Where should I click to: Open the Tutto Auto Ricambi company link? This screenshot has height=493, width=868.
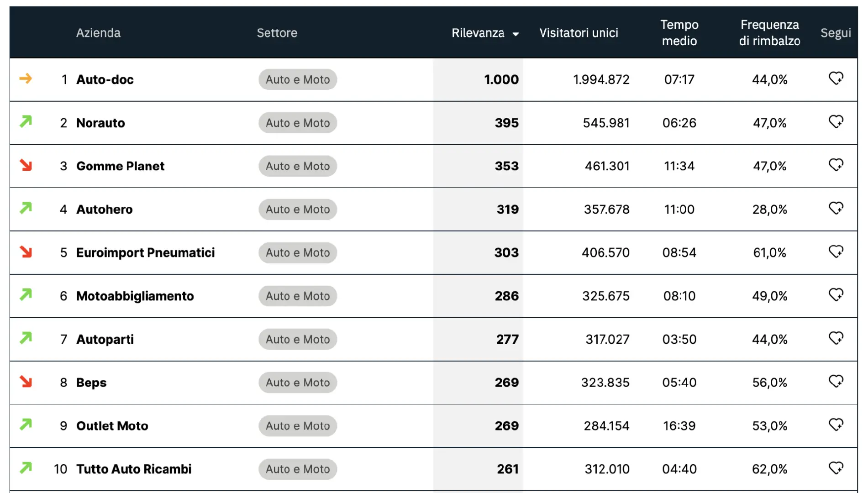(x=134, y=469)
